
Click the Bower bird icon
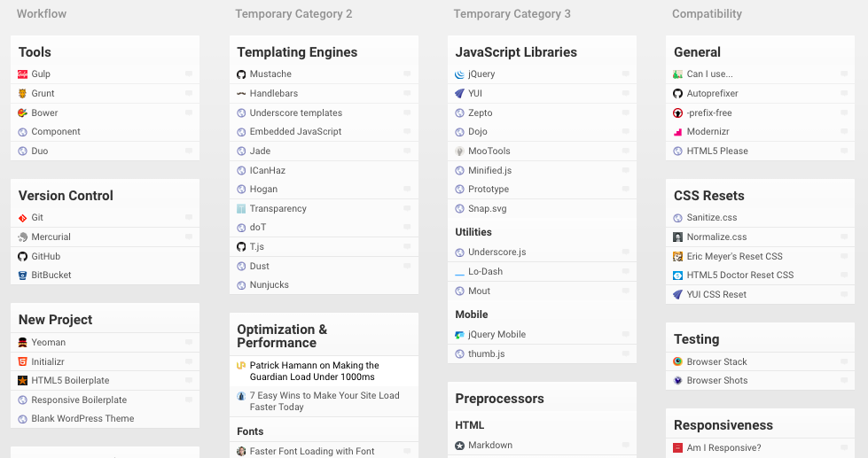(x=23, y=113)
